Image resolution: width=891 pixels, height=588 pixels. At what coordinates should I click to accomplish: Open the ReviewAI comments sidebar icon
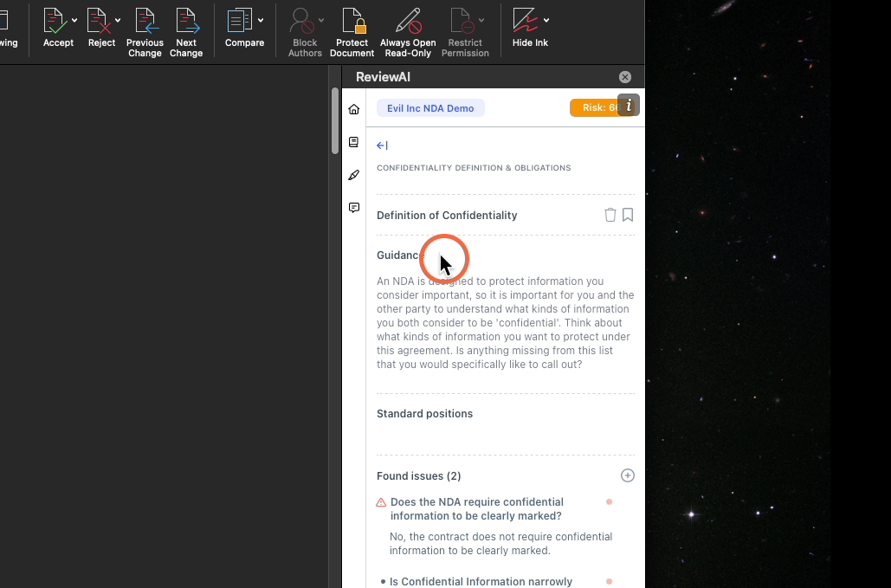coord(354,208)
